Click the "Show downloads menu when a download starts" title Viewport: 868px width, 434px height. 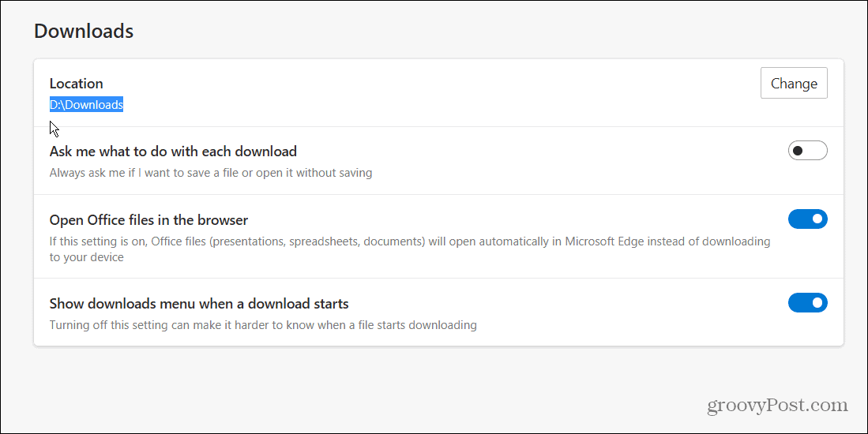tap(199, 304)
